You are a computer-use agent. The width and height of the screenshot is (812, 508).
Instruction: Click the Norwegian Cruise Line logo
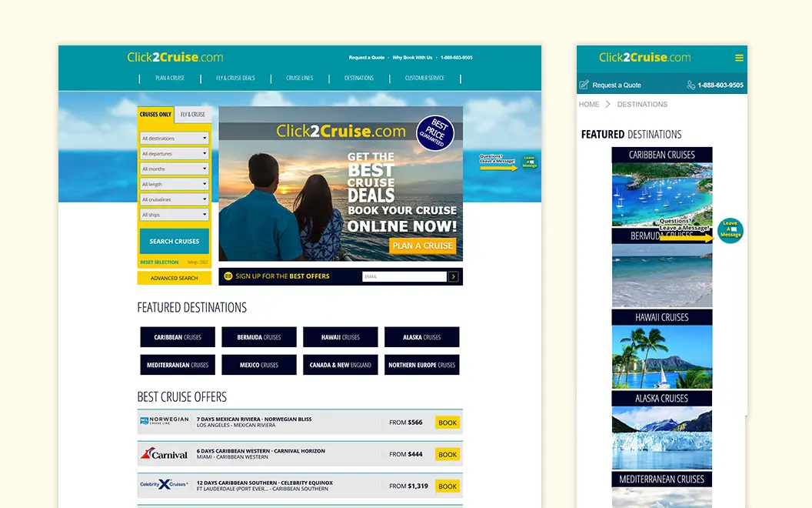(164, 420)
